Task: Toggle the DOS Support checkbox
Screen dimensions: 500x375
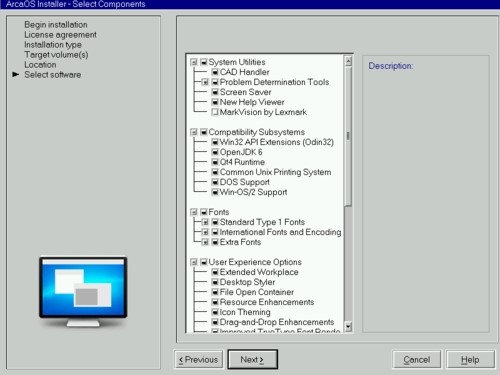Action: [x=215, y=182]
